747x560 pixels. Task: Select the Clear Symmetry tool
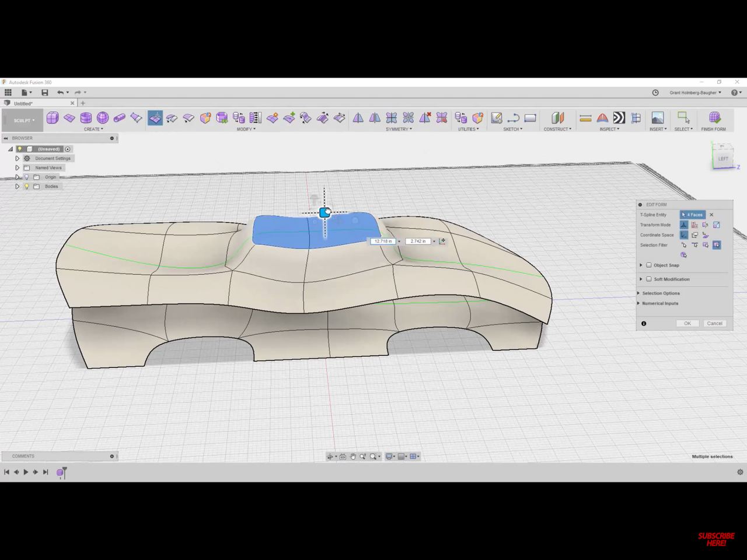425,118
